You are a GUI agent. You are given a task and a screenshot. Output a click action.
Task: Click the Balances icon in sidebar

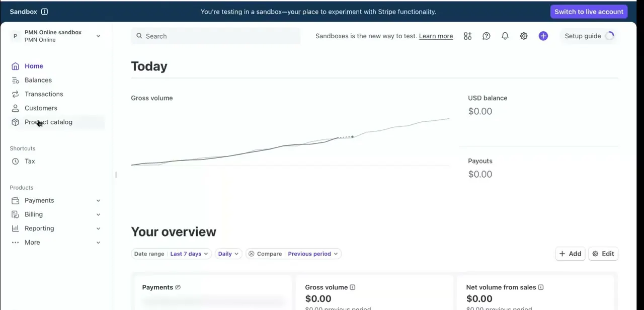point(15,80)
